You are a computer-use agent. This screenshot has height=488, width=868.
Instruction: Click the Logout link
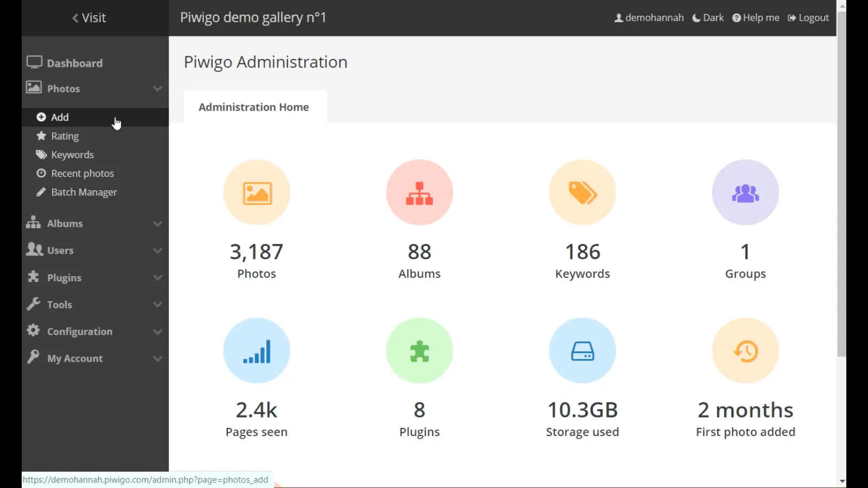coord(808,17)
